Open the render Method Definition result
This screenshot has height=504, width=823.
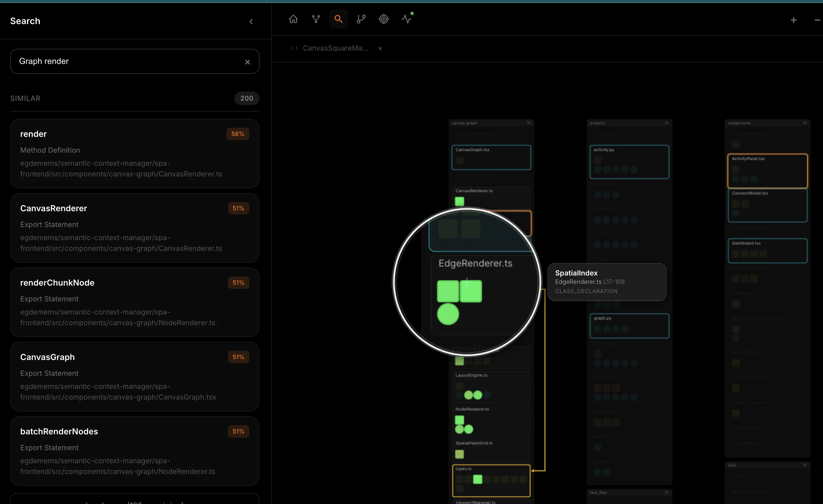click(134, 154)
